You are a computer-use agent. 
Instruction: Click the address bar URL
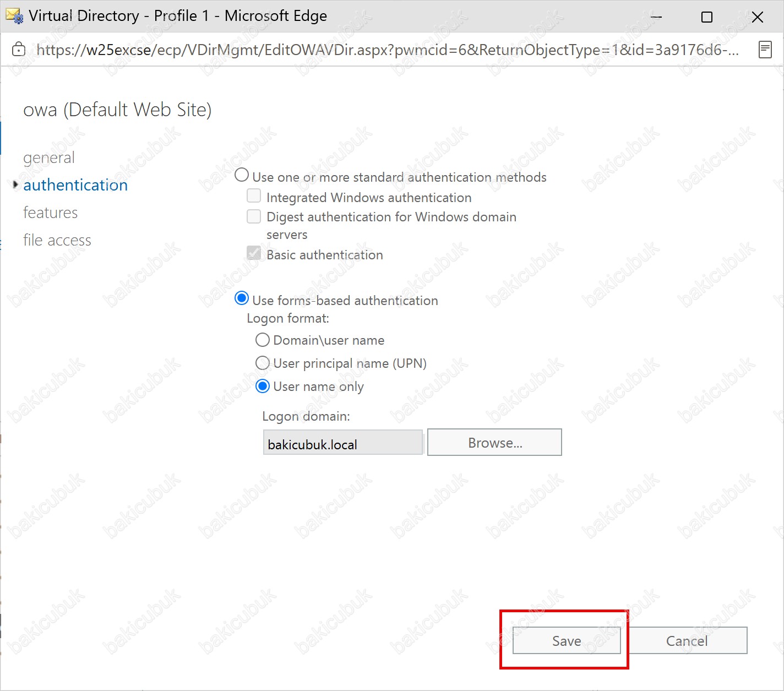click(388, 50)
